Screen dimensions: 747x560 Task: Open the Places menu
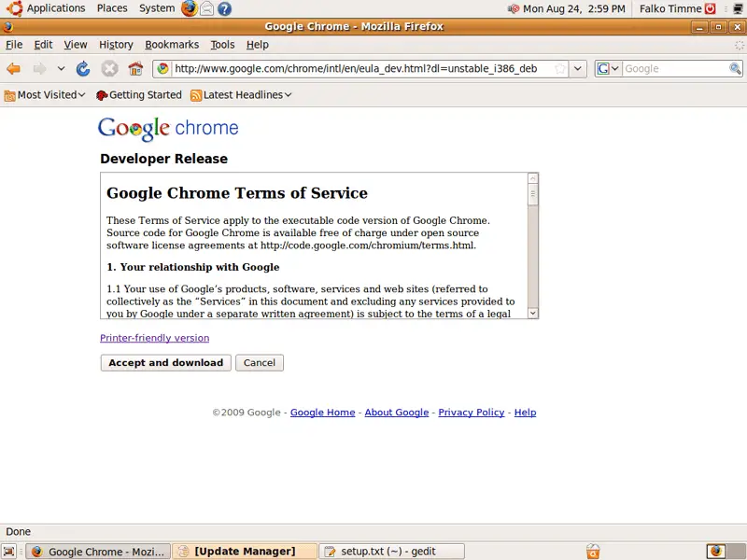pos(112,8)
